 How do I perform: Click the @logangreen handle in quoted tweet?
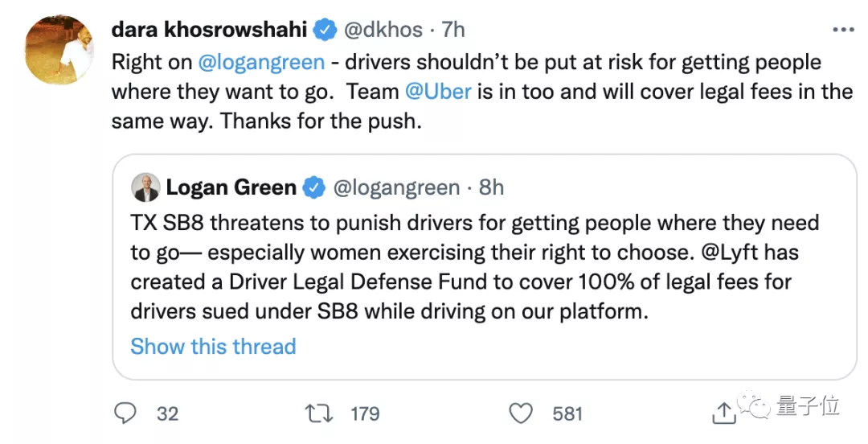[396, 187]
